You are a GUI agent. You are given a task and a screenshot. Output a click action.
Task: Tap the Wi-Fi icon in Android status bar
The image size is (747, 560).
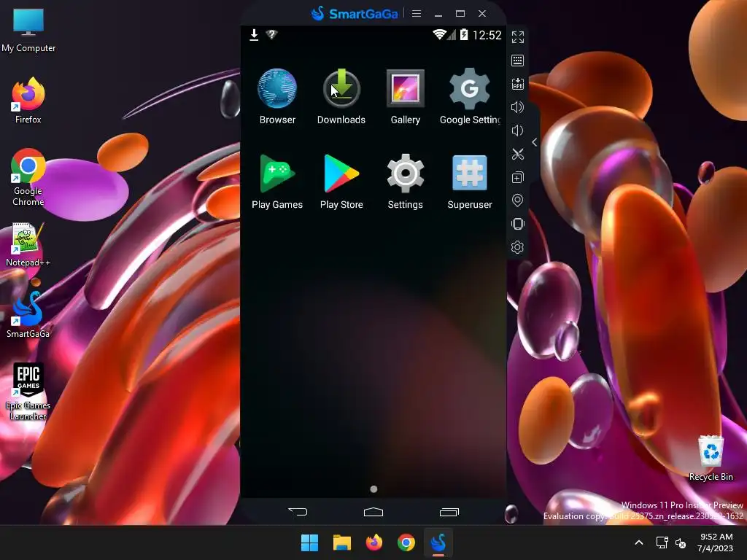tap(438, 34)
